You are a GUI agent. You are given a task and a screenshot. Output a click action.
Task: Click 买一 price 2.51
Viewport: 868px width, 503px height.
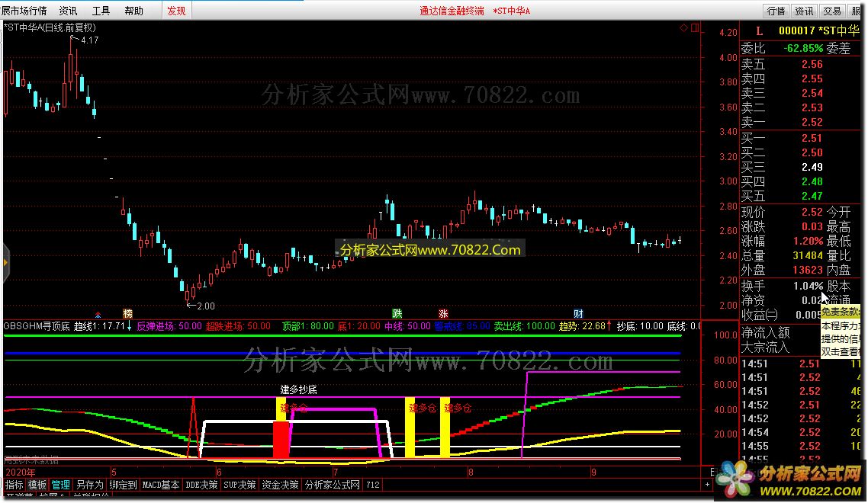[x=812, y=139]
